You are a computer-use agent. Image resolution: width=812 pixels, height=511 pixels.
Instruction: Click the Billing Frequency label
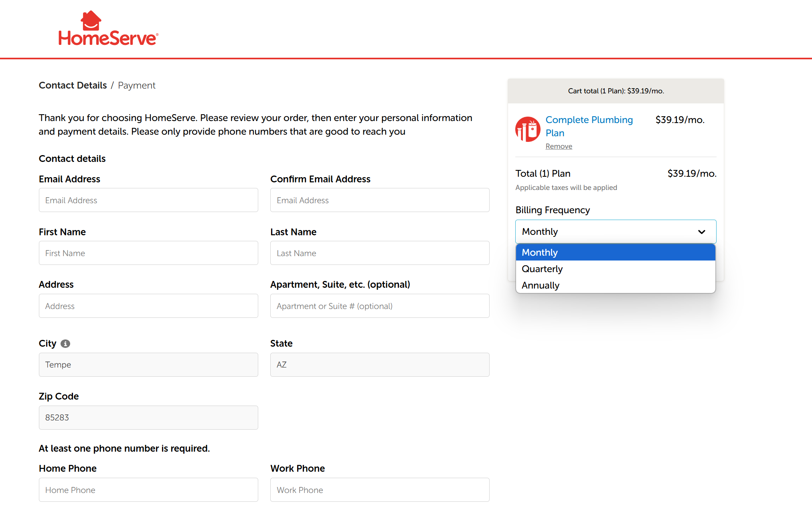click(x=553, y=210)
